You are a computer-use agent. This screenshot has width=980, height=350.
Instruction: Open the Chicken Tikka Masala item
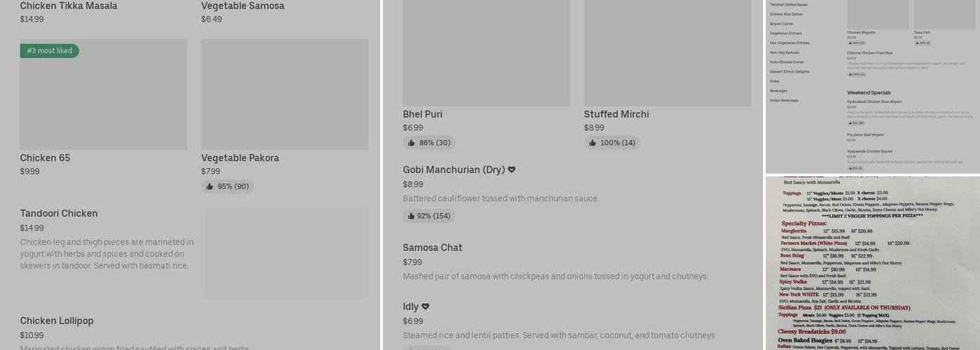coord(69,6)
